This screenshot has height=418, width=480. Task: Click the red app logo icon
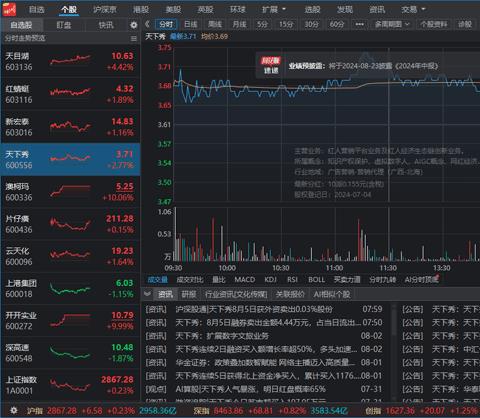click(9, 9)
